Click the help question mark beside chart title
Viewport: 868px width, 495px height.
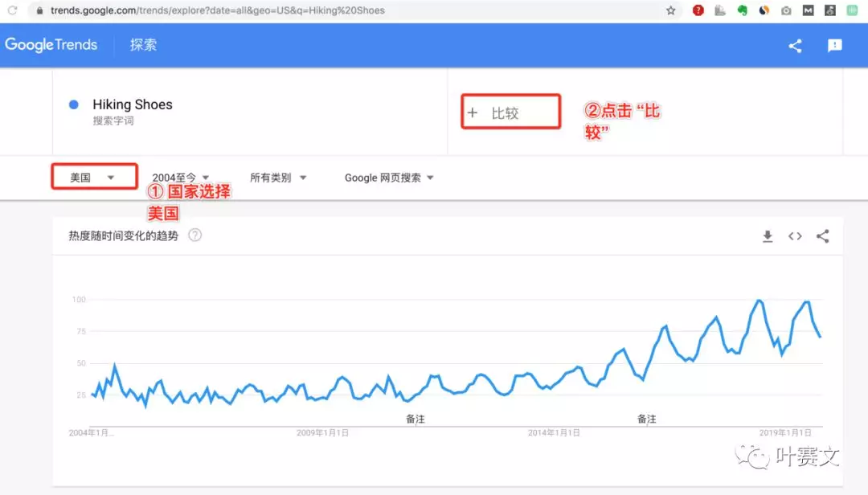pyautogui.click(x=194, y=235)
